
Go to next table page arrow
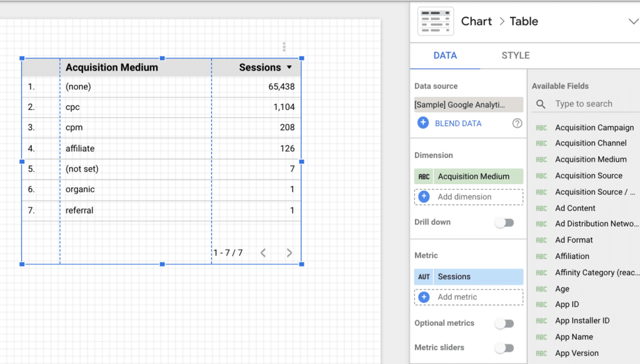click(289, 253)
